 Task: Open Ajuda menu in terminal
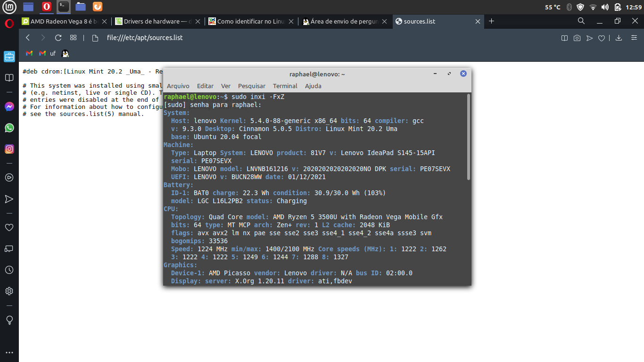coord(313,86)
